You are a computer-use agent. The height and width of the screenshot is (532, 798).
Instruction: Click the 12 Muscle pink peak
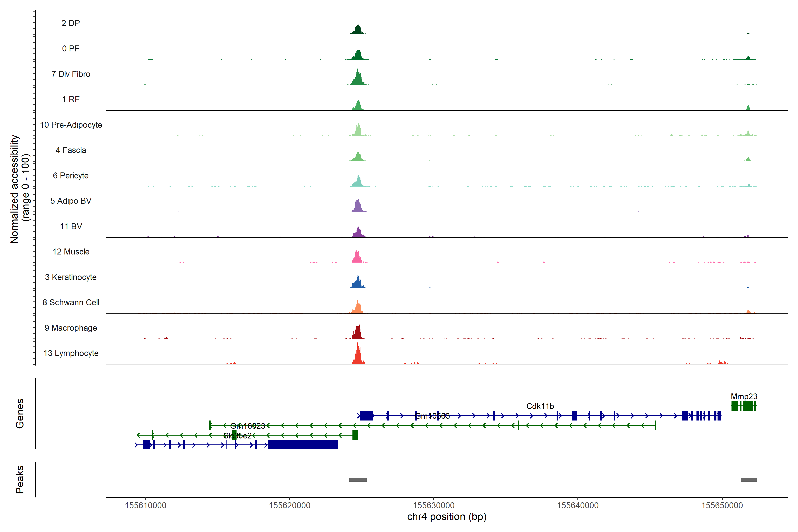tap(357, 258)
